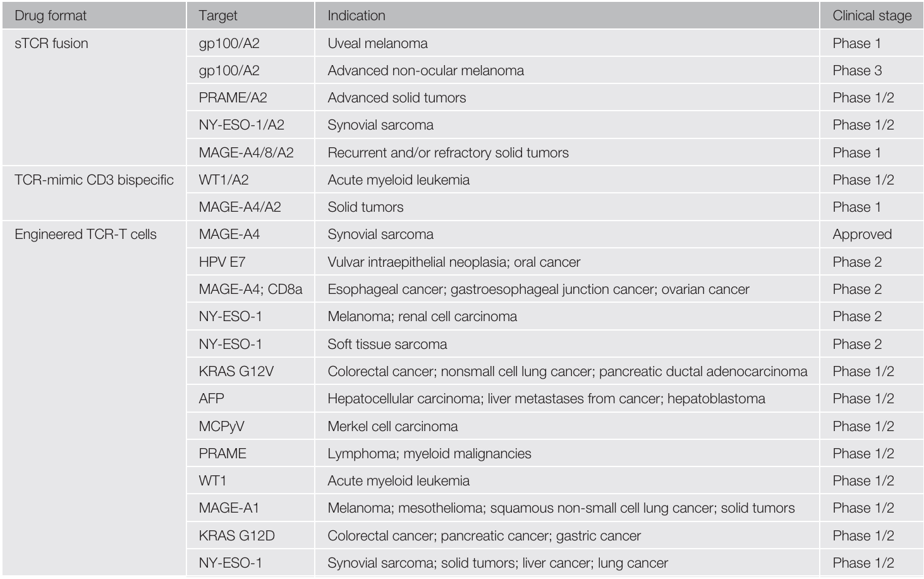The height and width of the screenshot is (579, 924).
Task: Click the "Approved" clinical stage cell
Action: [862, 235]
